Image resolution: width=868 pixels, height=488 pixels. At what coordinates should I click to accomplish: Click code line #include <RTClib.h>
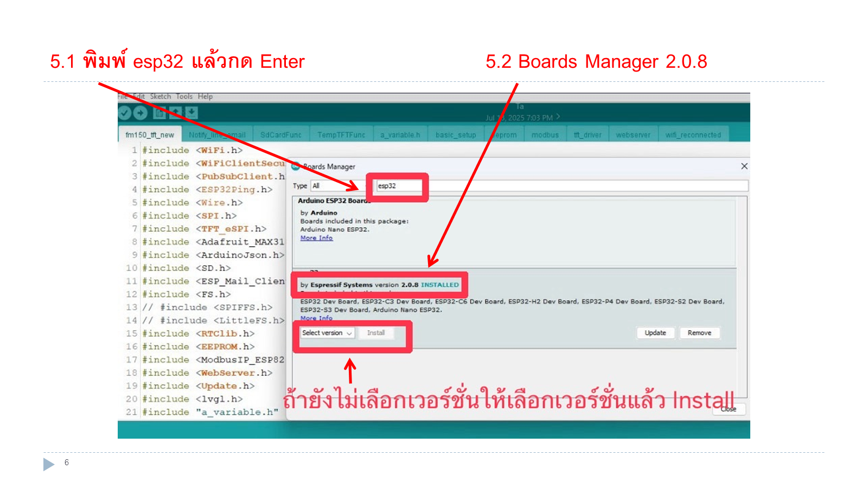[198, 333]
